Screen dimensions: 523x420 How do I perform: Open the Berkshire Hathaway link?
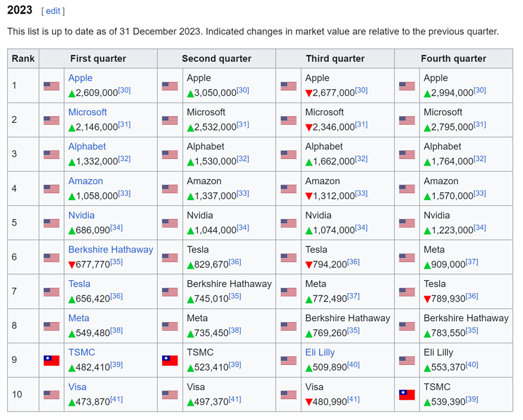(x=110, y=250)
